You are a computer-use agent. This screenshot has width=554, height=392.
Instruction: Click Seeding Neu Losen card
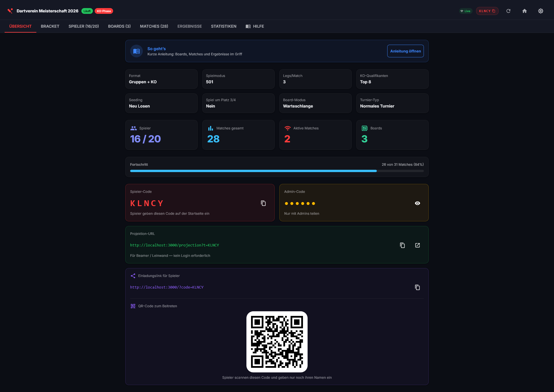161,103
